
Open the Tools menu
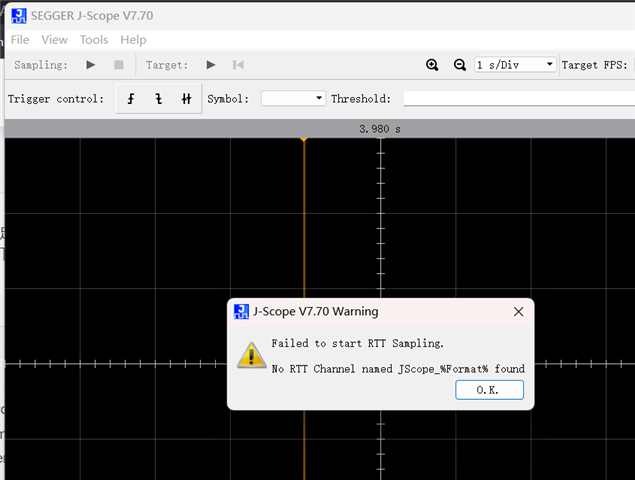click(x=94, y=40)
